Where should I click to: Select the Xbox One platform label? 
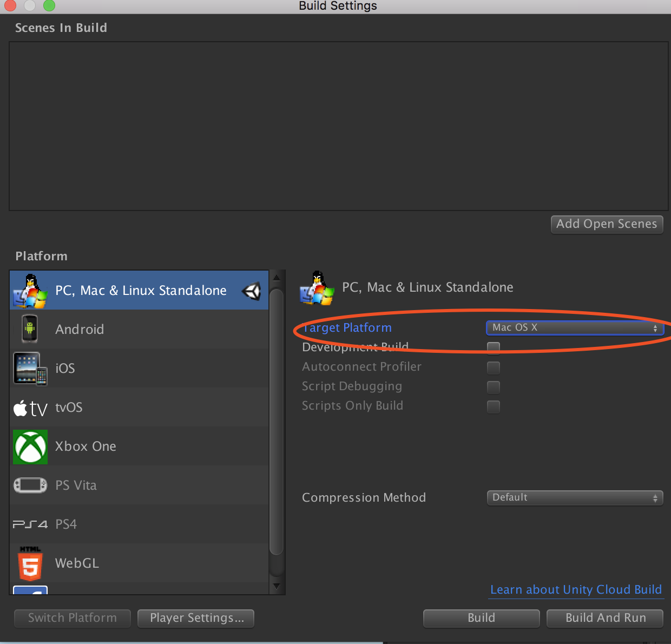click(85, 446)
